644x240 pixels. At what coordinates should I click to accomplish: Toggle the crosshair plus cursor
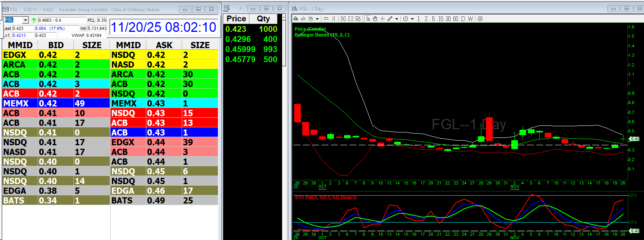click(383, 19)
